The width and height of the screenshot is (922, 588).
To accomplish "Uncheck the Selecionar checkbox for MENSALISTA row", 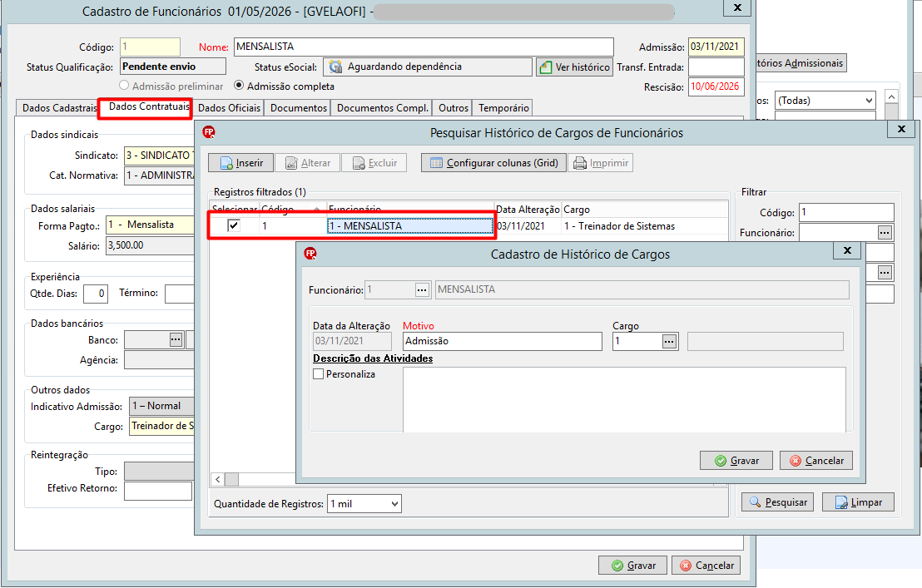I will pos(234,225).
